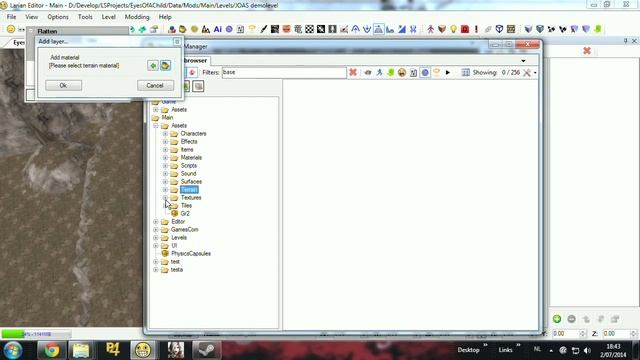The image size is (640, 360).
Task: Click green plus icon in right panel
Action: (557, 319)
